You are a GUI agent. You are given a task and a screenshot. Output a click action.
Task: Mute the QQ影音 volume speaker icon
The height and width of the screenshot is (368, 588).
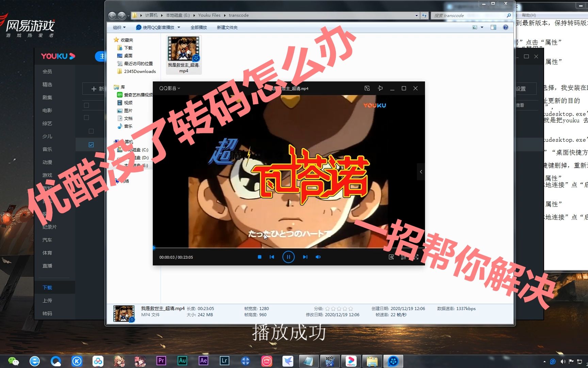[318, 257]
